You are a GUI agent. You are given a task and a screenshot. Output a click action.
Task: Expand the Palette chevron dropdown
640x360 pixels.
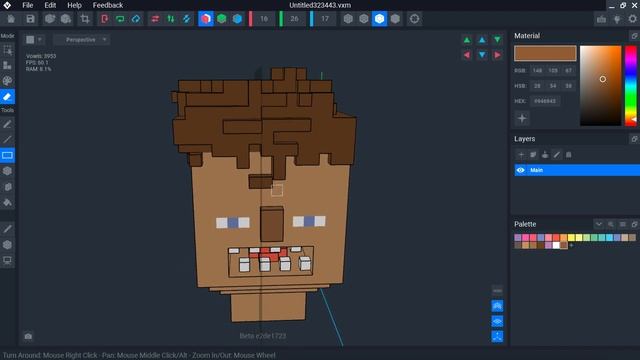tap(598, 224)
